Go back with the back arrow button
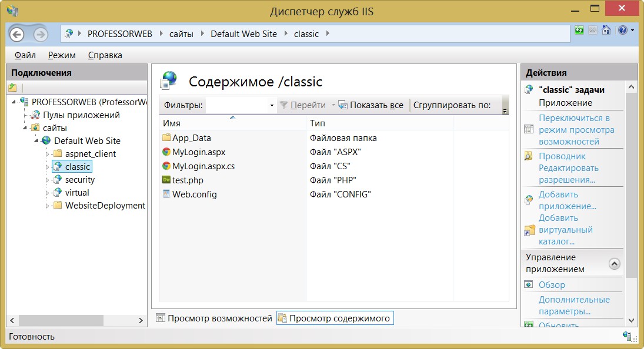Screen dimensions: 644x349 (17, 35)
